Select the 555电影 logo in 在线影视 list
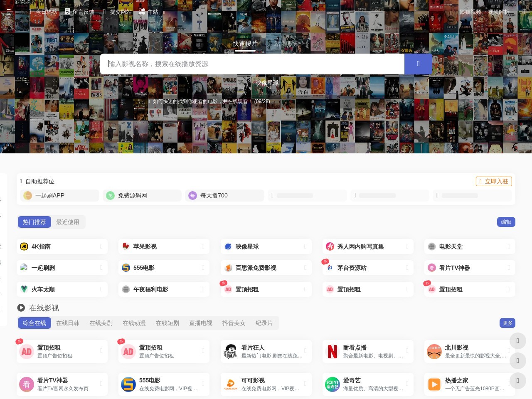532x399 pixels. tap(128, 384)
